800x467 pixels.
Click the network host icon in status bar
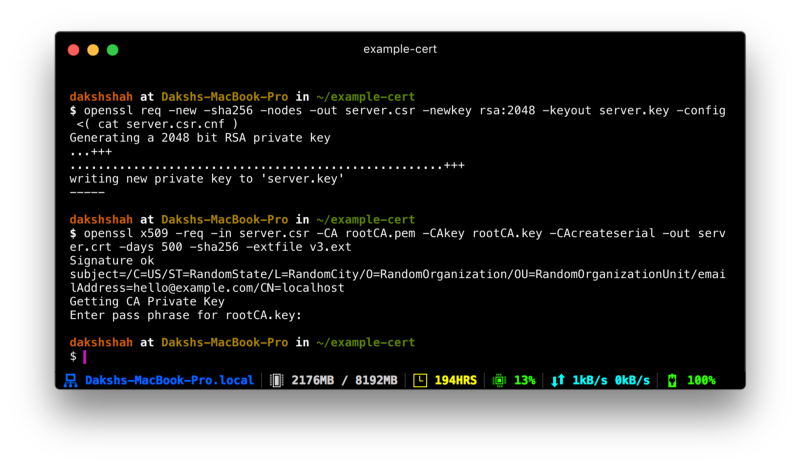tap(70, 380)
